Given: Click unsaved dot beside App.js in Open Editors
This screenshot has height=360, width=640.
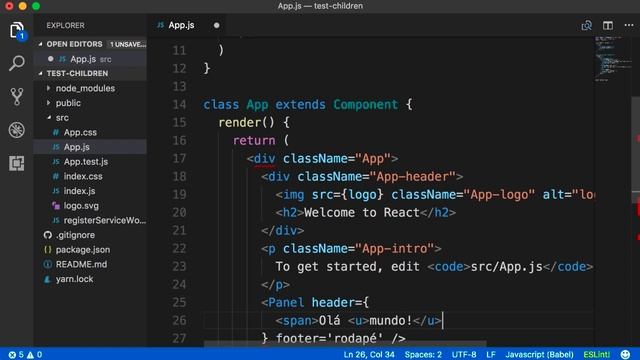Looking at the screenshot, I should [51, 59].
